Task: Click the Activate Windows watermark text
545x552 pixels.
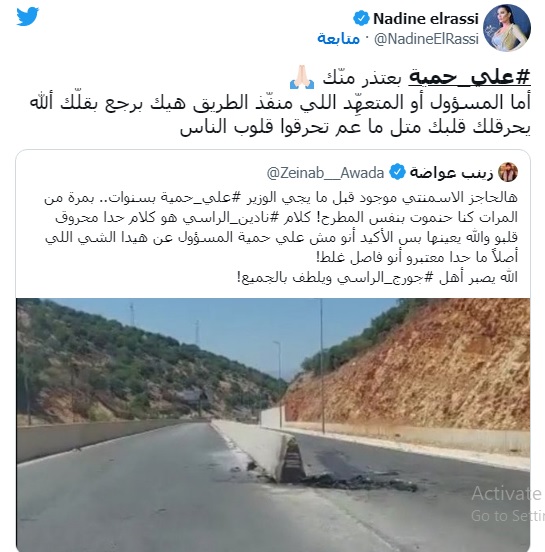Action: 506,494
